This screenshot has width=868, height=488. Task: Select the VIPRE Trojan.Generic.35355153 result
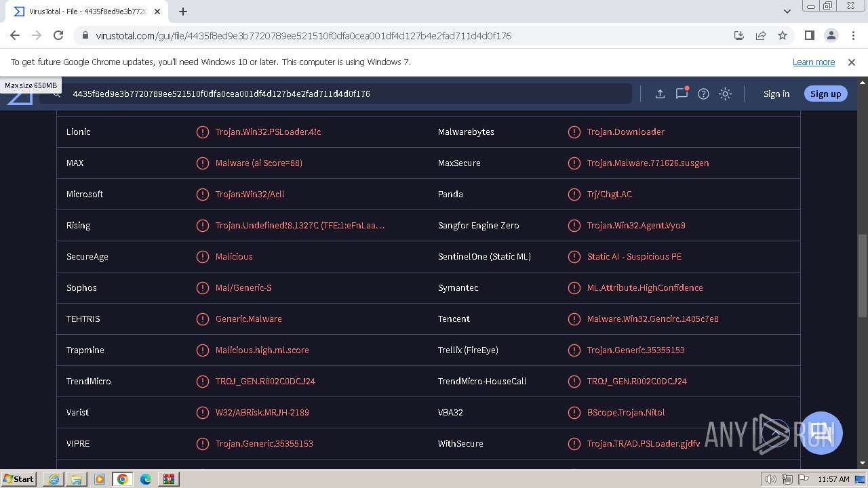click(264, 443)
